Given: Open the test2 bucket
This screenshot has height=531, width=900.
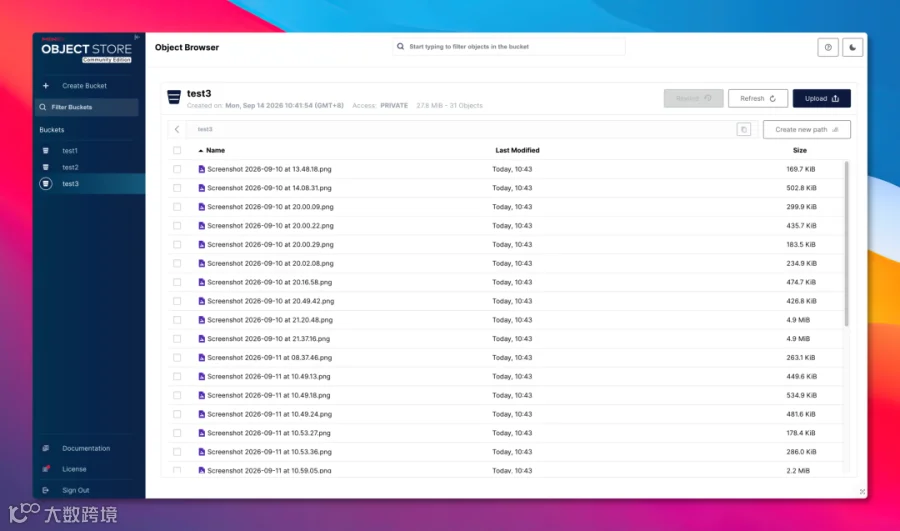Looking at the screenshot, I should 71,167.
